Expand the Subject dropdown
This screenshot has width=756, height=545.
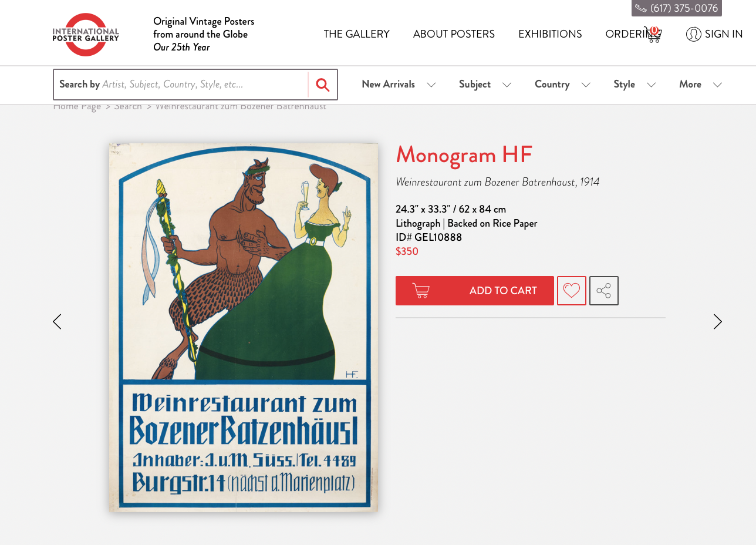(485, 85)
